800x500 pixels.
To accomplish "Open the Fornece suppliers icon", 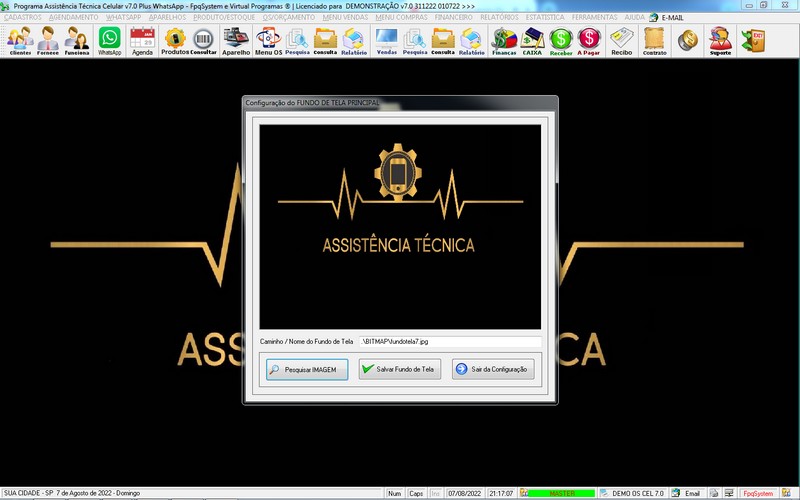I will 48,41.
